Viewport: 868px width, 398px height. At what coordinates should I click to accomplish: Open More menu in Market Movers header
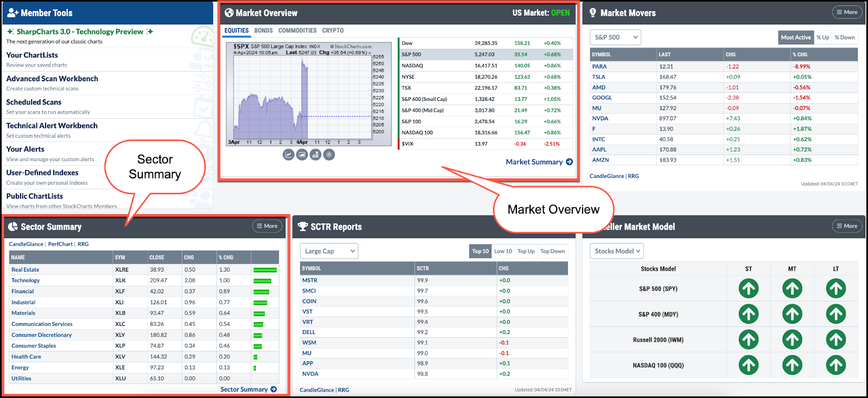coord(847,12)
